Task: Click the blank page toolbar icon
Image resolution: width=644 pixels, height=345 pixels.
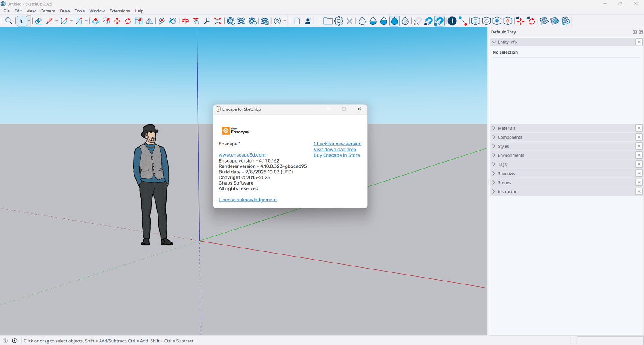Action: pos(297,21)
